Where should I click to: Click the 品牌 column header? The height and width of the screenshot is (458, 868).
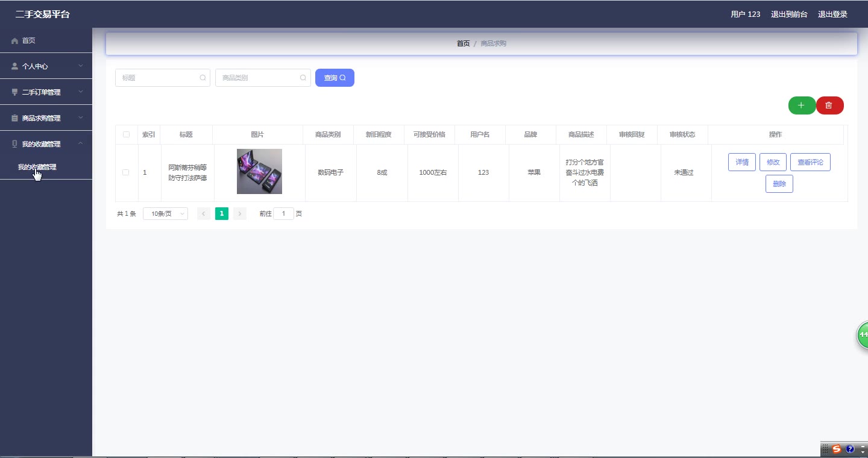click(530, 134)
